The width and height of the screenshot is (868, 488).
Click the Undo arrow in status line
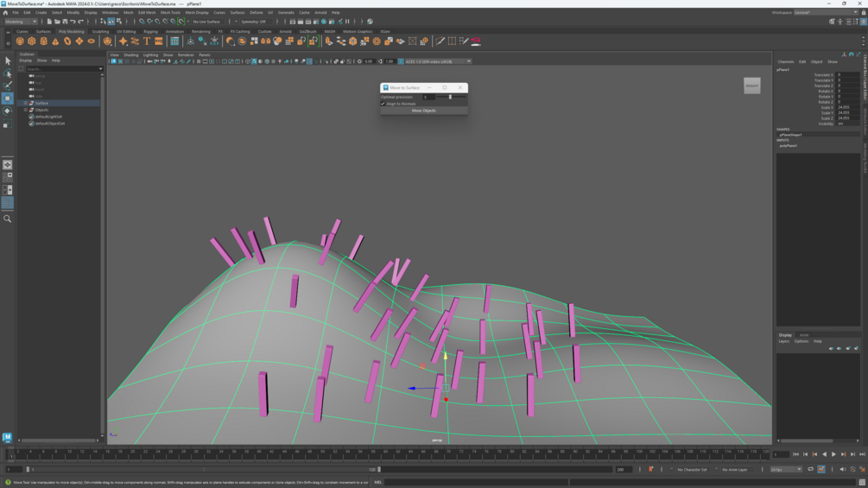click(73, 22)
